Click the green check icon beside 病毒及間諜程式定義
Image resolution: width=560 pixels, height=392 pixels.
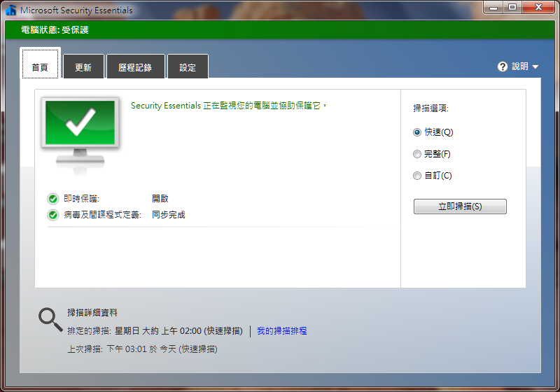[52, 215]
